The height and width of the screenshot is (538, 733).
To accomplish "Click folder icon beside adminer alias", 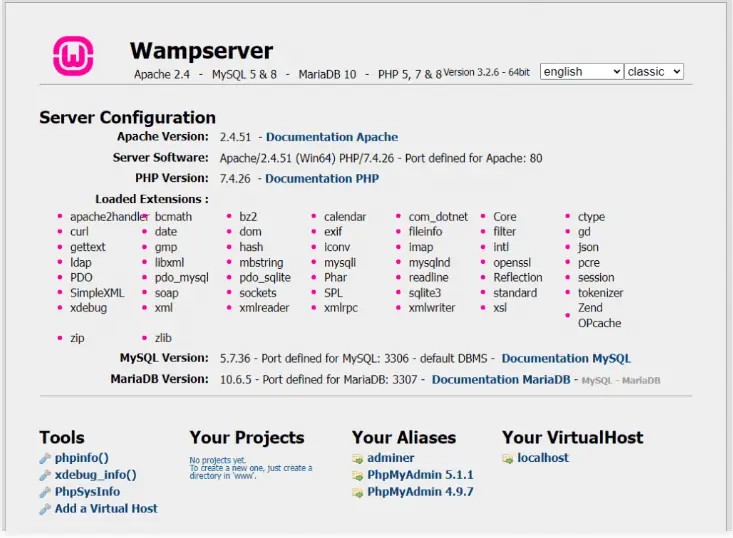I will (x=358, y=459).
